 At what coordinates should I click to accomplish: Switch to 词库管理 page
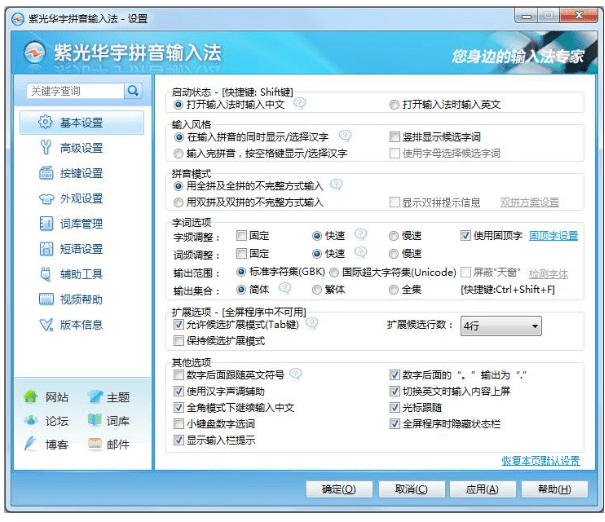81,224
